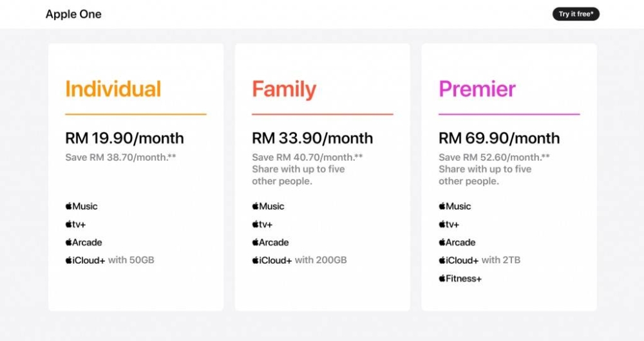The width and height of the screenshot is (644, 341).
Task: Select the Apple Fitness+ logo
Action: [460, 279]
